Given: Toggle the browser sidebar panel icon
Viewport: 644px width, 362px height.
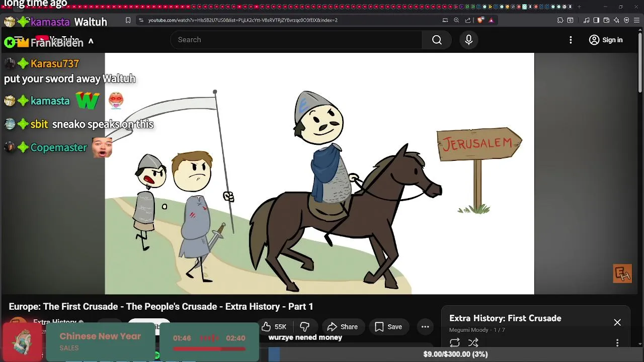Looking at the screenshot, I should coord(596,20).
